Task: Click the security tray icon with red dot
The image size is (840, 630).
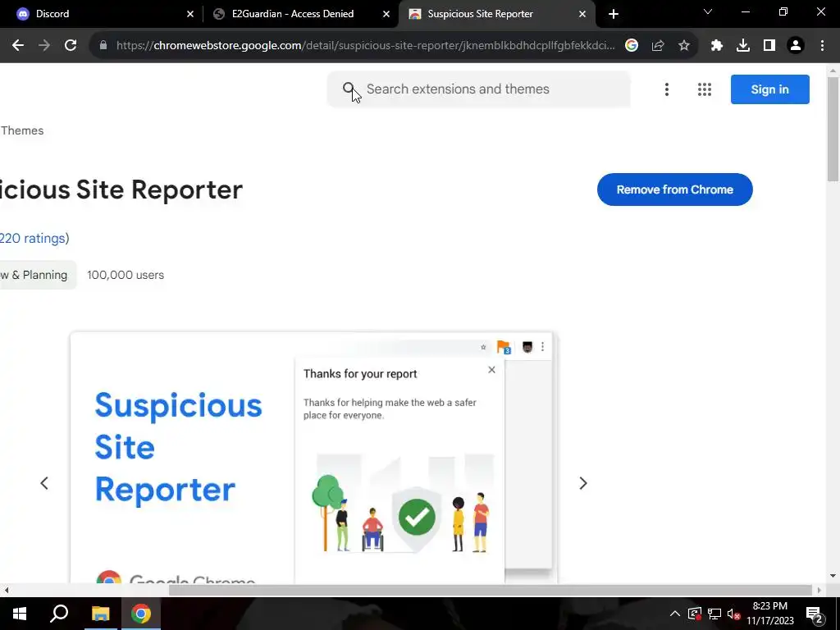Action: [x=695, y=614]
